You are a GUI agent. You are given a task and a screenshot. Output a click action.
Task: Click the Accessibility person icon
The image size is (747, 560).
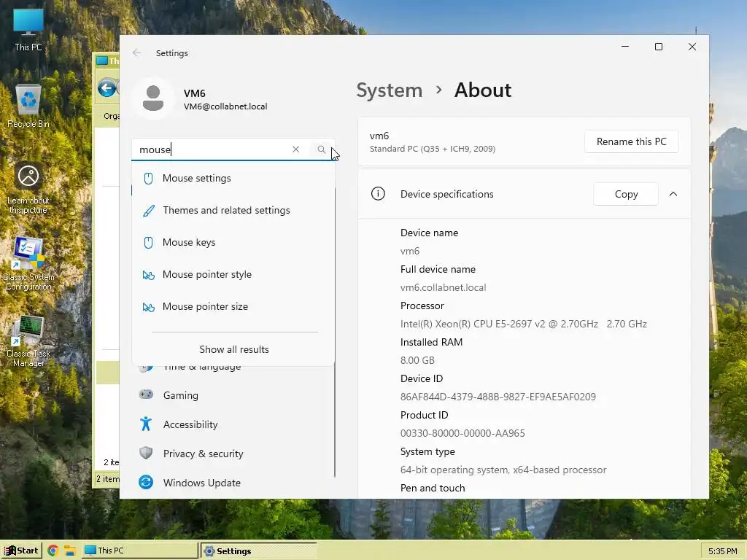(x=146, y=424)
